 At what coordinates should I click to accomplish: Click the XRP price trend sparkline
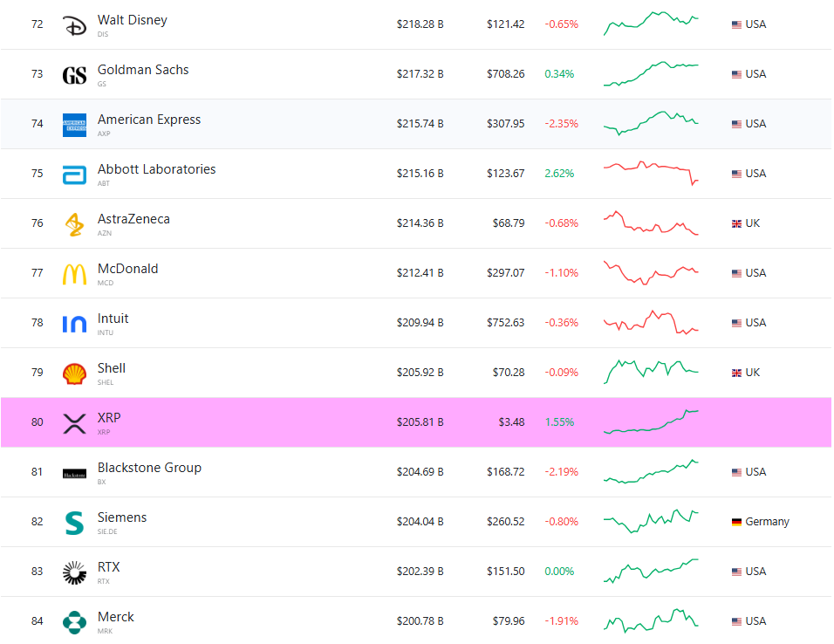(x=651, y=421)
